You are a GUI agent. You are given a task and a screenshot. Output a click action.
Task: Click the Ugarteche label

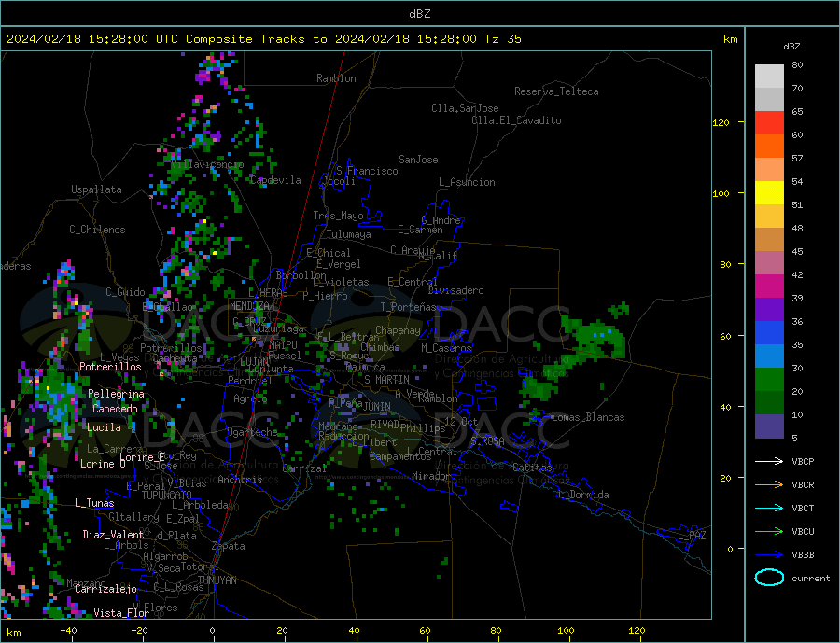(252, 432)
